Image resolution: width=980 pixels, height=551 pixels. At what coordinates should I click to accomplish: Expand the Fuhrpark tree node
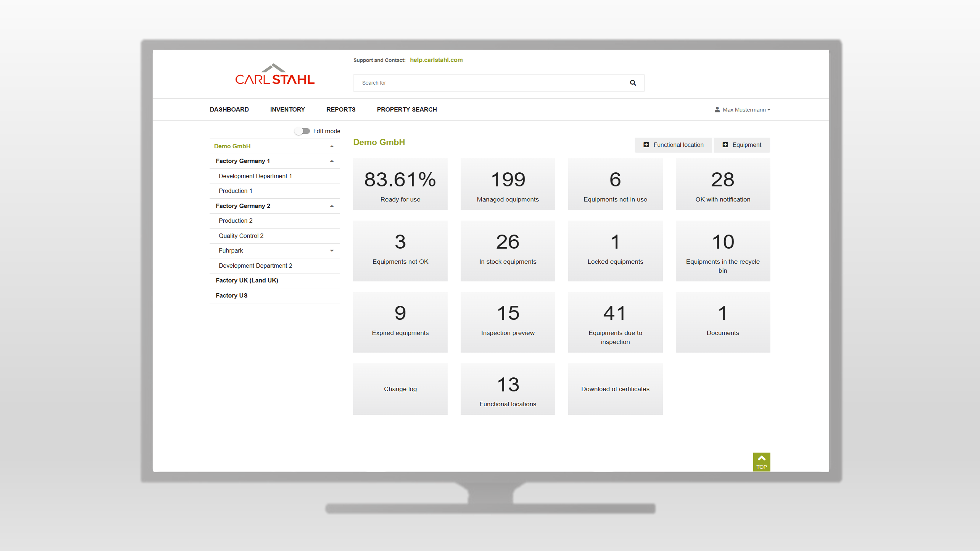pos(332,251)
